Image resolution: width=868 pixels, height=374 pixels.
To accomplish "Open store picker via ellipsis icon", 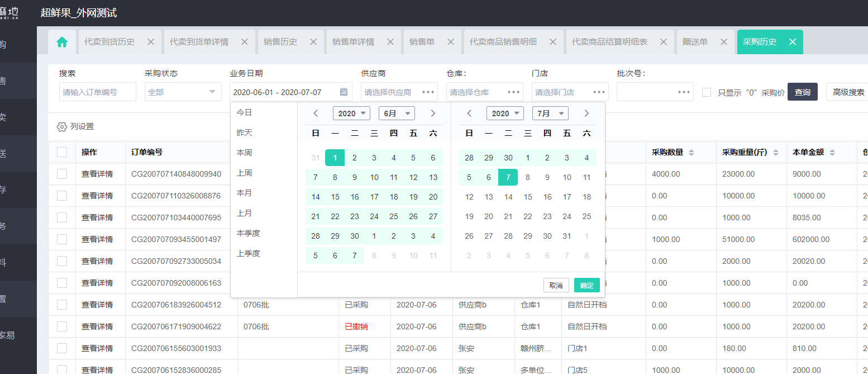I will [599, 92].
